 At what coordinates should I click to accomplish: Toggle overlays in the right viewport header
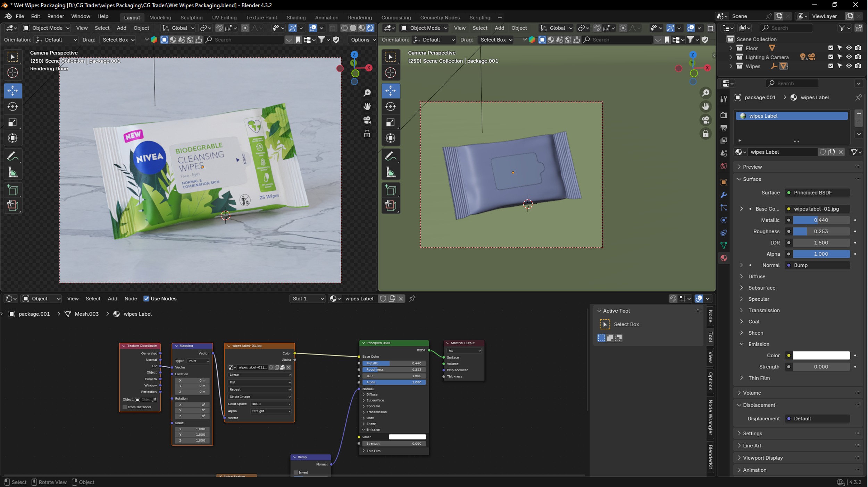691,28
